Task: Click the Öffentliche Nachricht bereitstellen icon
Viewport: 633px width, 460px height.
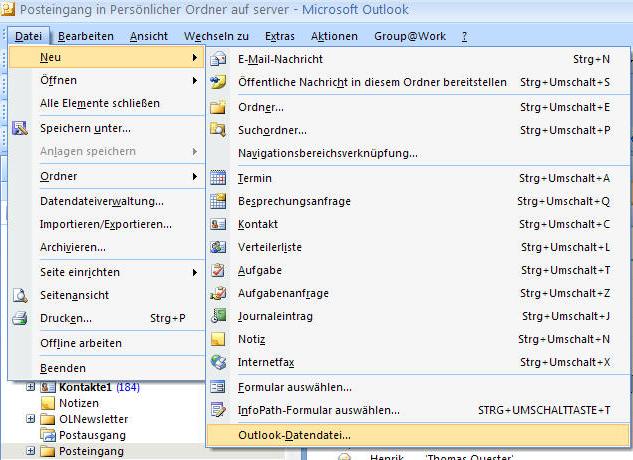Action: (218, 82)
